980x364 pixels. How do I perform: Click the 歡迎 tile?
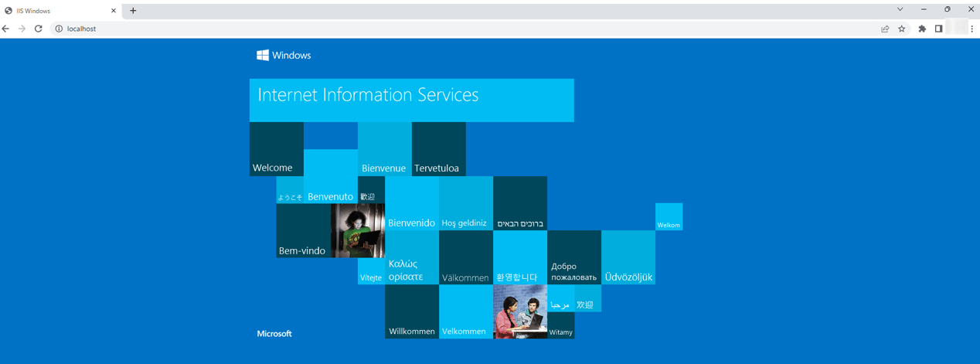click(371, 190)
